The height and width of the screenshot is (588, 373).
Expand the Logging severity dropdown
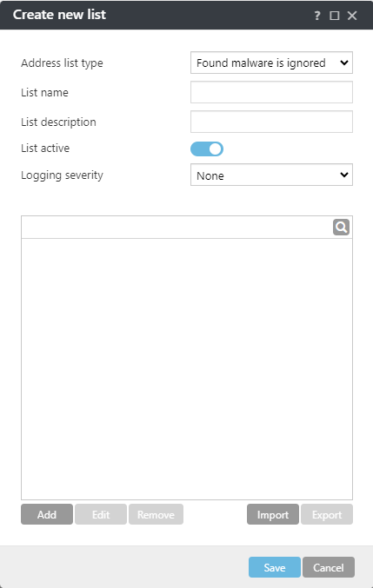click(x=271, y=175)
